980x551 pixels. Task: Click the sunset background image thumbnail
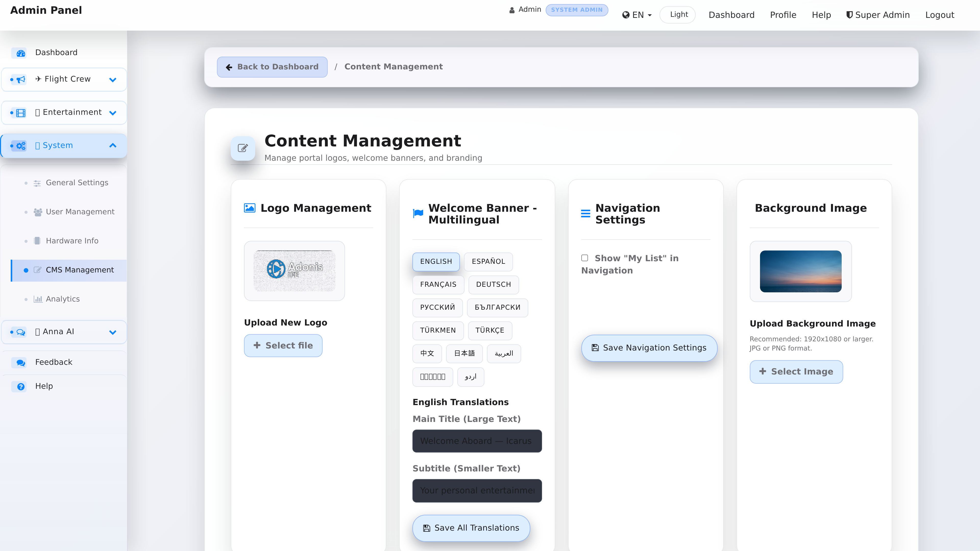[x=800, y=271]
